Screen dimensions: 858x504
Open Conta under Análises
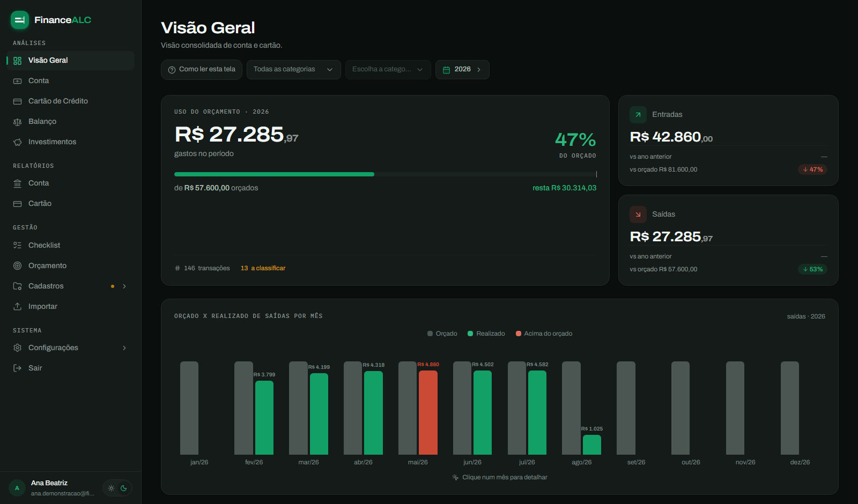click(70, 81)
